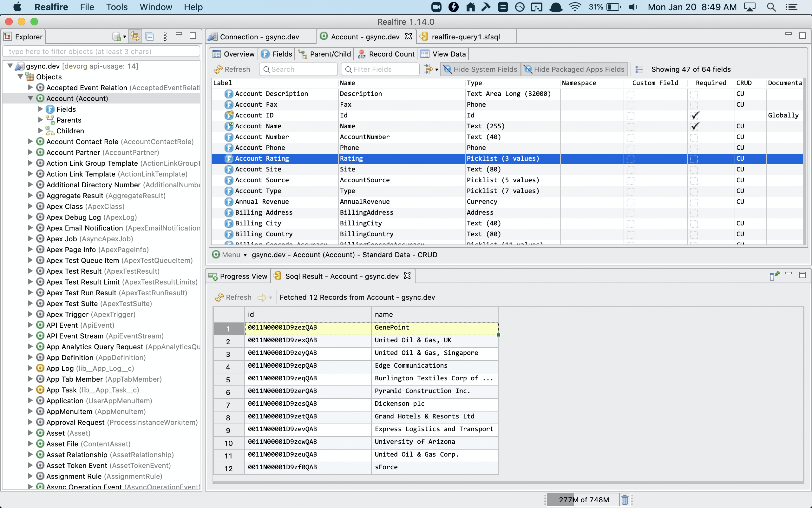Select the 'Apex Trigger' tree item
The height and width of the screenshot is (508, 812).
point(91,314)
